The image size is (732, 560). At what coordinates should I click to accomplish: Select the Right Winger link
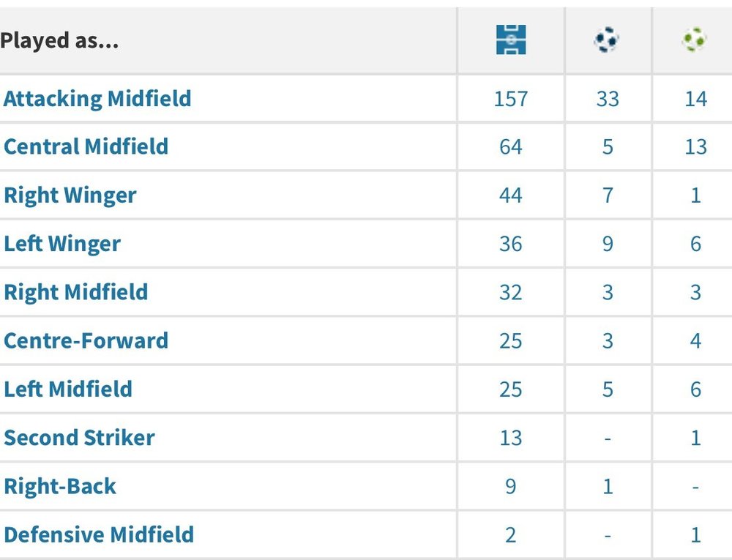coord(70,195)
